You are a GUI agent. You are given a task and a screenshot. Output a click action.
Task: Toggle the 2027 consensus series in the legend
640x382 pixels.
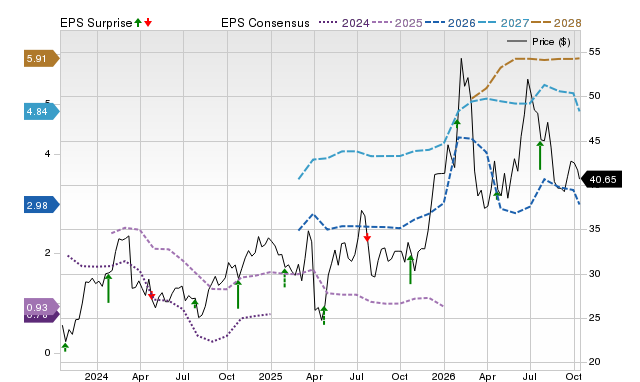[x=503, y=23]
